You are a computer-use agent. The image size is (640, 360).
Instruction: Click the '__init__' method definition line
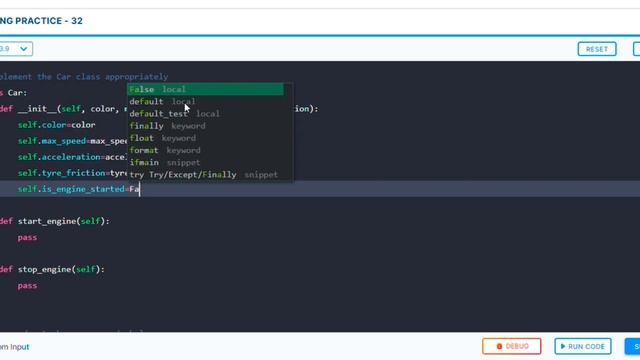[159, 109]
